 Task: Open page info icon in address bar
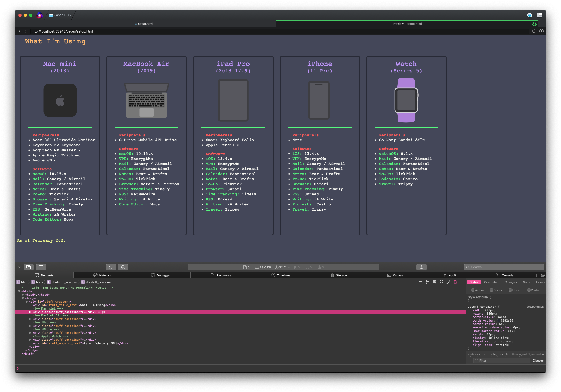tap(541, 31)
